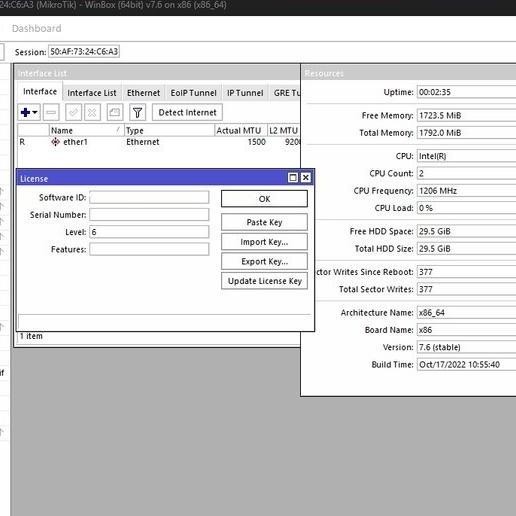Click OK in the License dialog
Viewport: 516px width, 516px height.
(x=264, y=199)
